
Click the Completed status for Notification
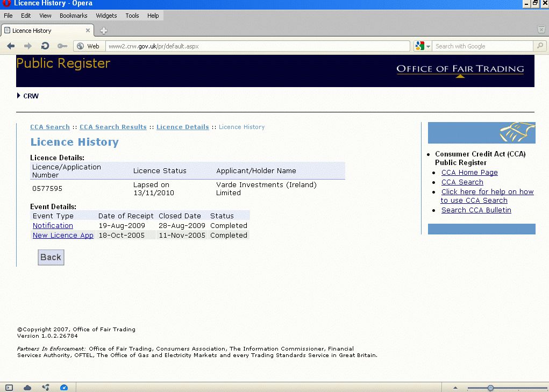click(229, 226)
